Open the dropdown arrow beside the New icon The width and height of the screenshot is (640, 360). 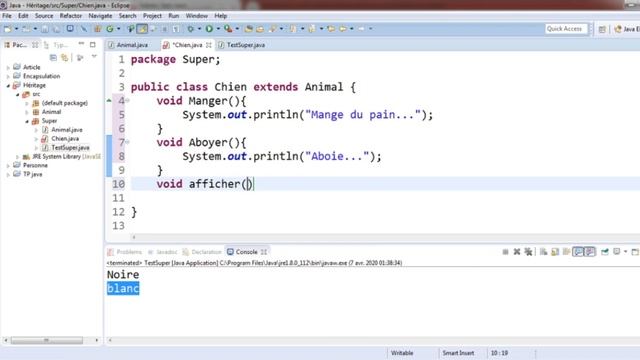pos(16,29)
